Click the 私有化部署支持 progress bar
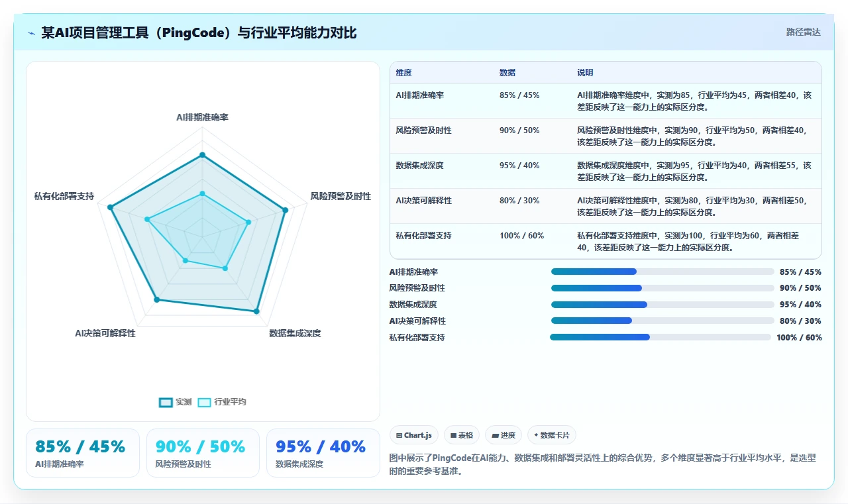 [x=661, y=337]
